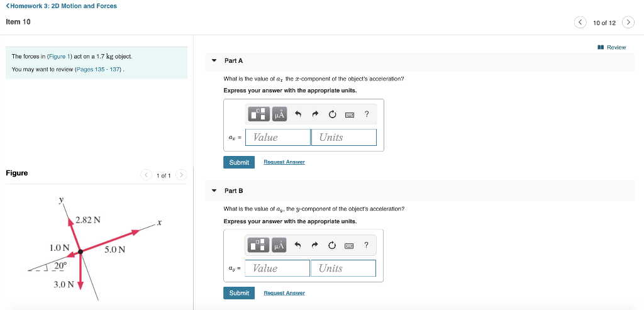Viewport: 644px width, 310px height.
Task: Open templates tool in Part A toolbar
Action: [x=258, y=114]
